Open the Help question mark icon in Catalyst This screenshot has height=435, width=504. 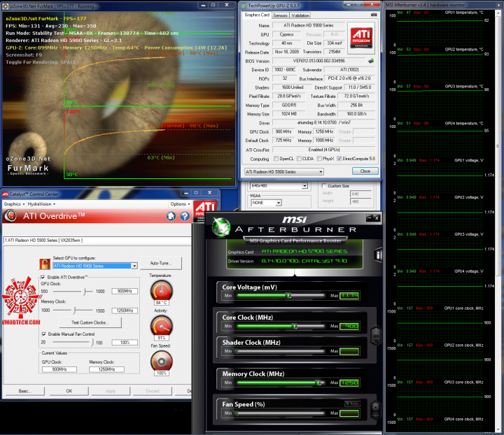tap(185, 216)
